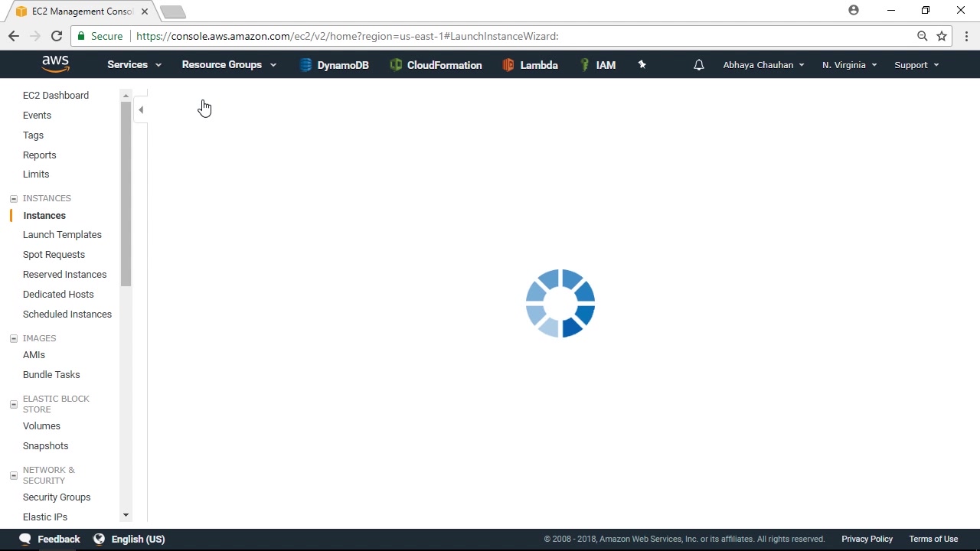Viewport: 980px width, 551px height.
Task: Open Limits in the sidebar
Action: [36, 174]
